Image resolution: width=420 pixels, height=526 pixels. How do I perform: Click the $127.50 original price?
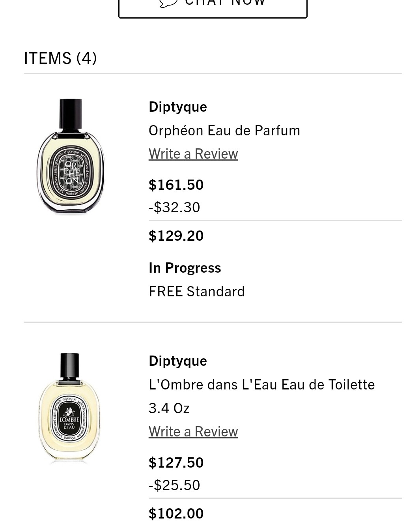pos(176,462)
